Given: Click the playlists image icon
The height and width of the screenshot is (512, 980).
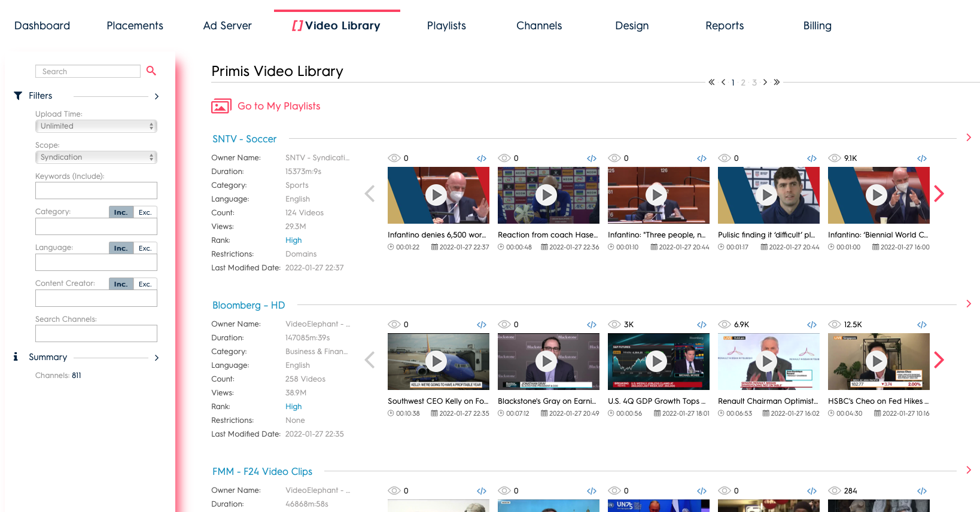Looking at the screenshot, I should pos(221,106).
